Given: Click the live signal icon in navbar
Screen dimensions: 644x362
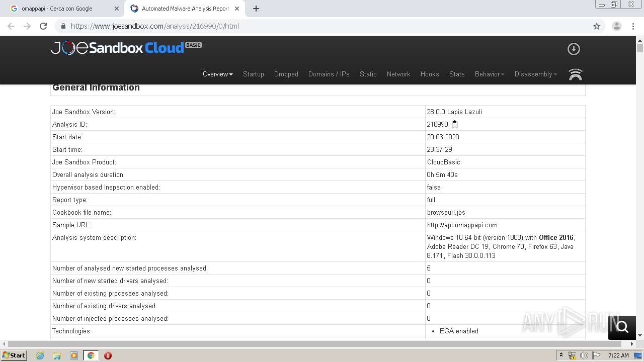Looking at the screenshot, I should coord(576,74).
